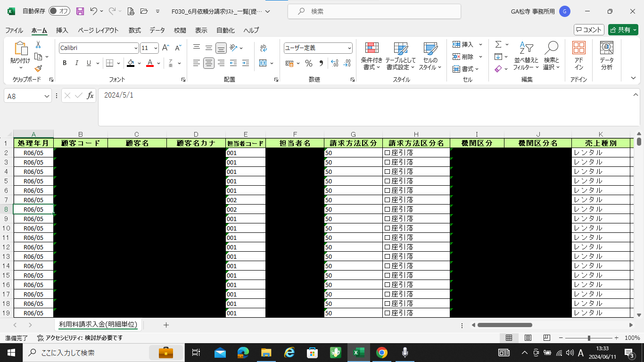Image resolution: width=644 pixels, height=362 pixels.
Task: Open the Comments button
Action: click(x=588, y=30)
